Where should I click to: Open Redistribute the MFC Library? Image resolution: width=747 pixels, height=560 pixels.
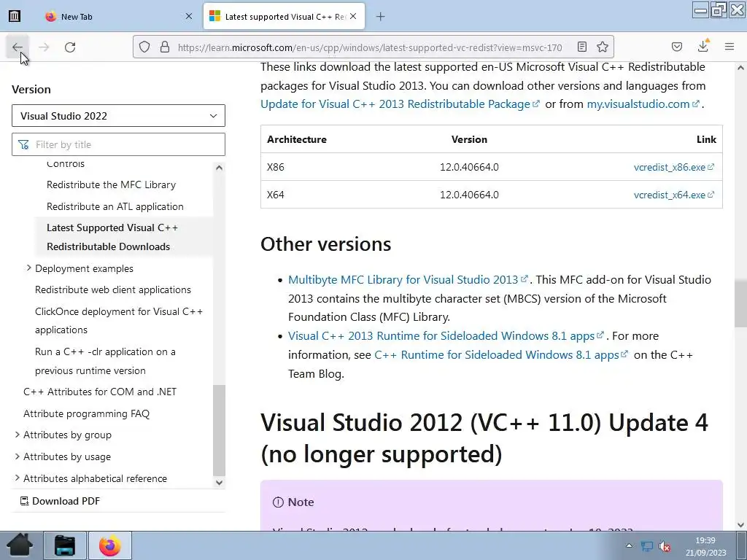pos(111,184)
